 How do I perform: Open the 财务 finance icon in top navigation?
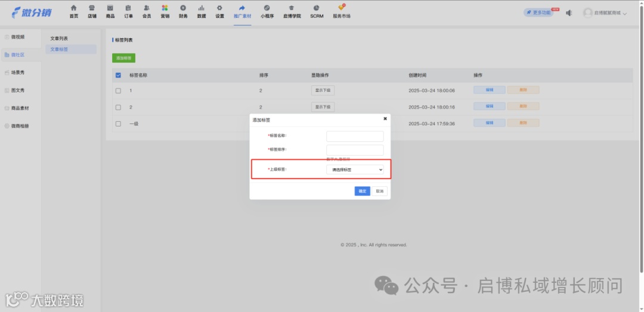click(x=183, y=8)
